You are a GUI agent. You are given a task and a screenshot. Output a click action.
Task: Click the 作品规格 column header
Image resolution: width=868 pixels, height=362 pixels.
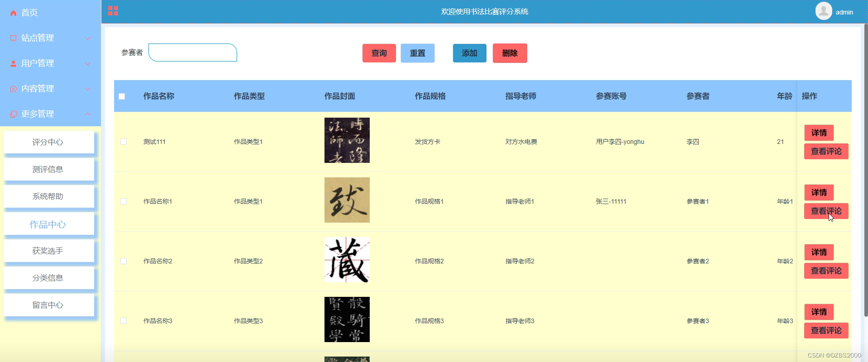click(x=430, y=96)
